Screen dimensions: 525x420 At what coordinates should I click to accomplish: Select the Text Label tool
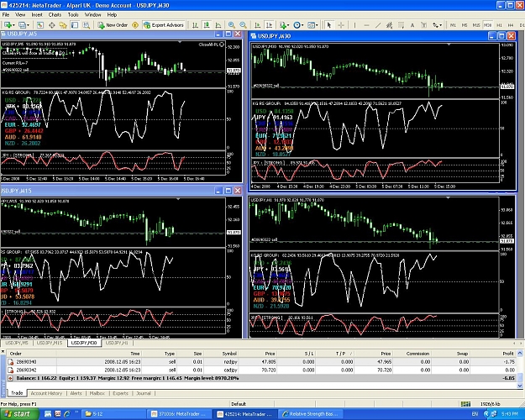tap(423, 25)
